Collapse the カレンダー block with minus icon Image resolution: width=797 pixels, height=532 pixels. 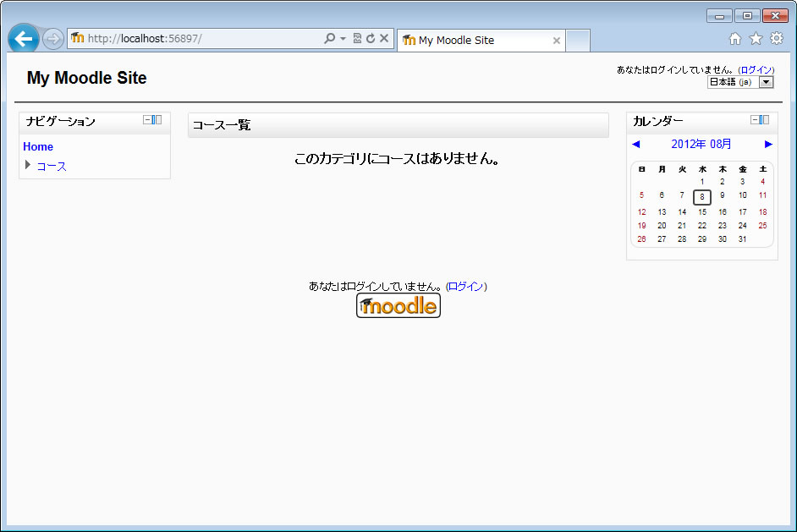click(x=755, y=120)
